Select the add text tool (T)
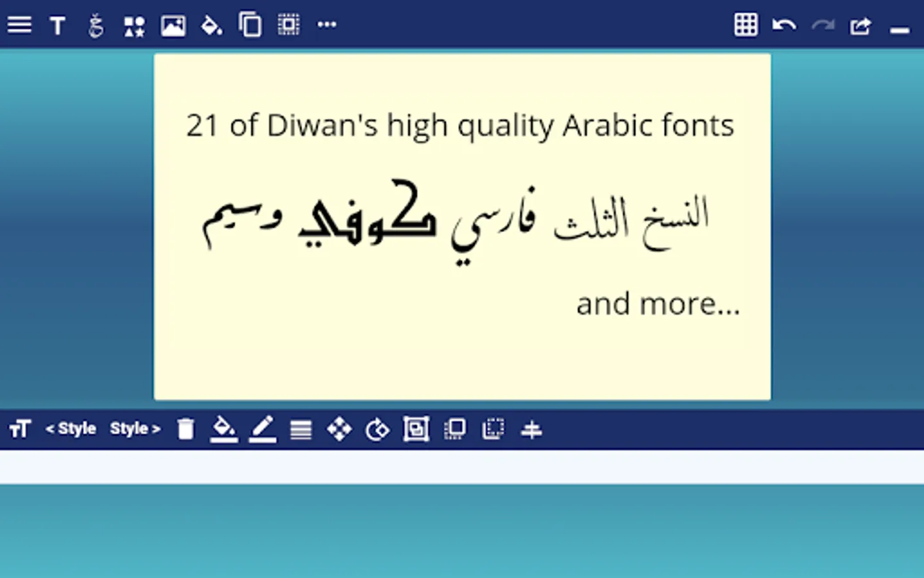 click(58, 26)
